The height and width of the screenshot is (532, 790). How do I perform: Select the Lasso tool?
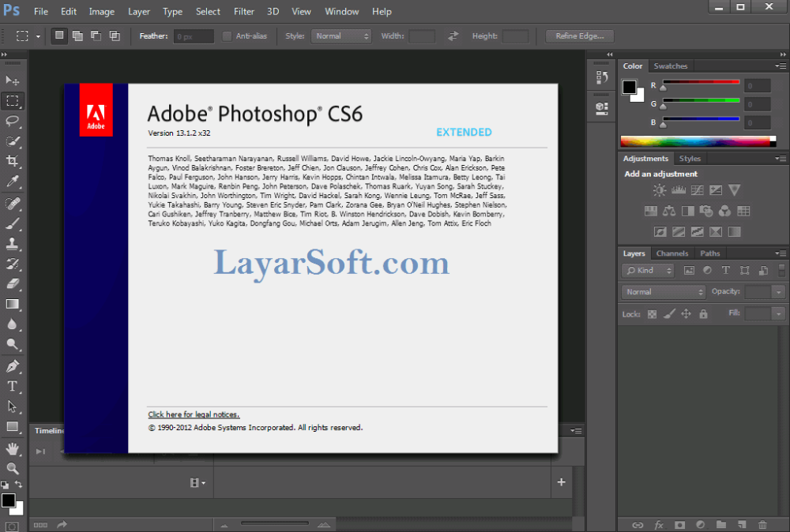(x=13, y=121)
